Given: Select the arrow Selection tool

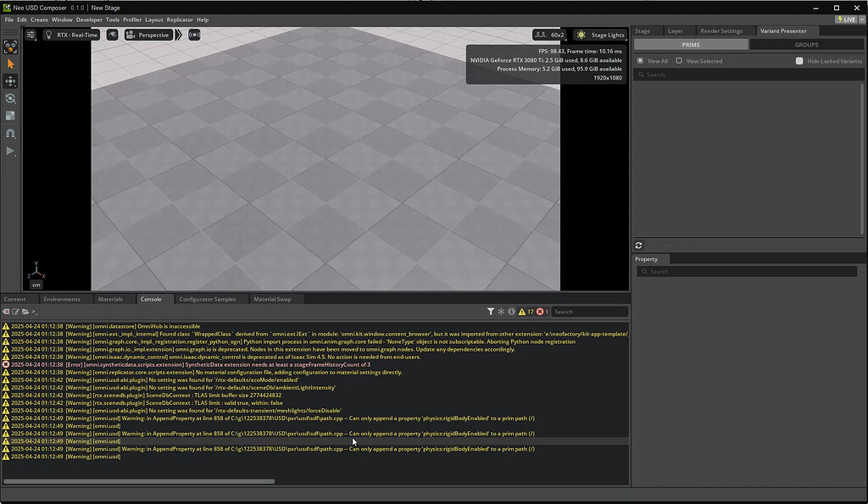Looking at the screenshot, I should (10, 64).
